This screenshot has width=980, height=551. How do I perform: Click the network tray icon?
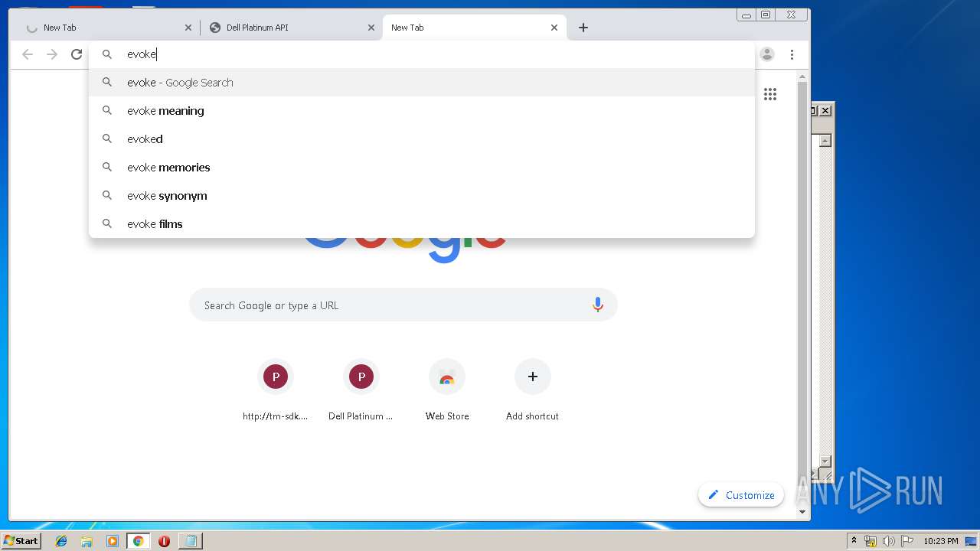click(x=871, y=541)
